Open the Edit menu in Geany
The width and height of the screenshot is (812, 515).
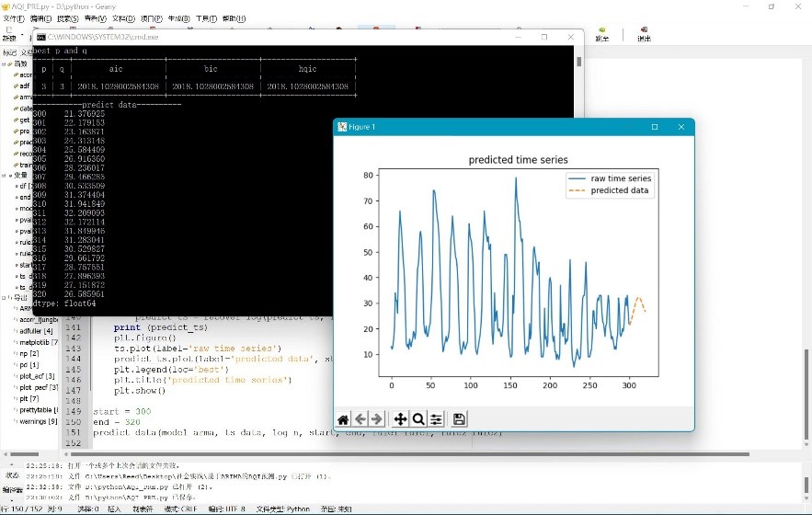pos(40,18)
